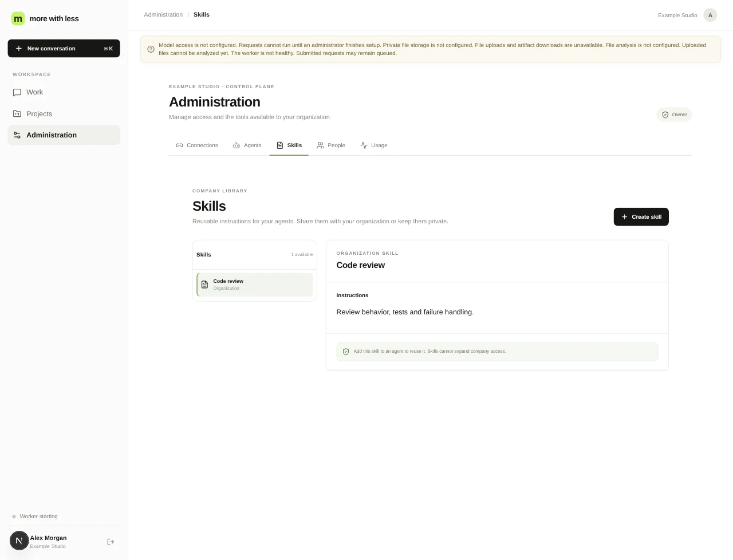
Task: Click the COMPANY LIBRARY label
Action: [x=220, y=191]
